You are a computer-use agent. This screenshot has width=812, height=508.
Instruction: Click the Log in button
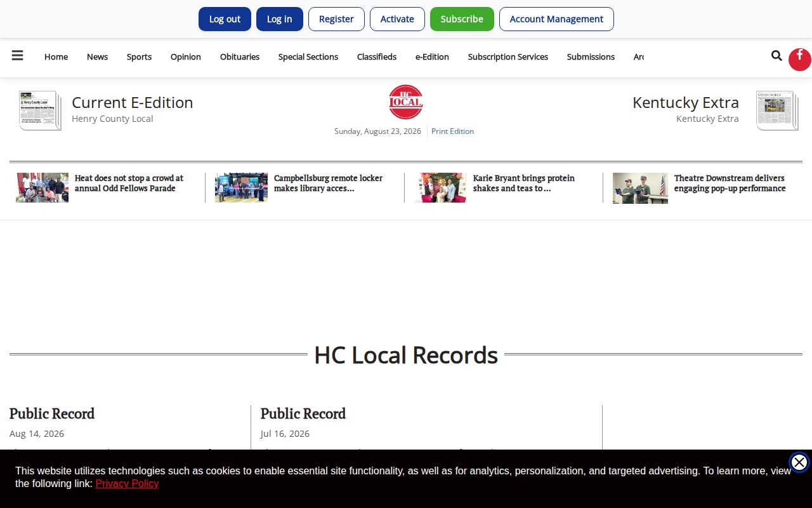(279, 19)
